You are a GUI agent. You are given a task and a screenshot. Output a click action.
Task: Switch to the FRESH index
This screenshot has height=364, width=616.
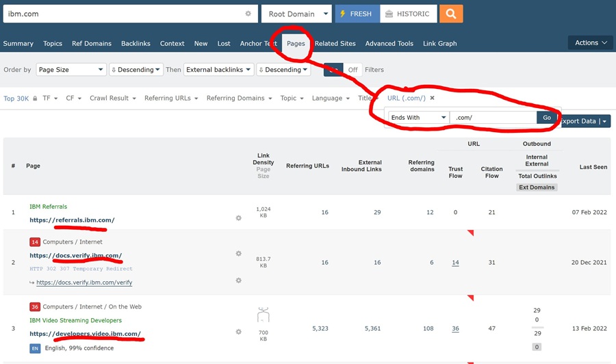click(357, 14)
